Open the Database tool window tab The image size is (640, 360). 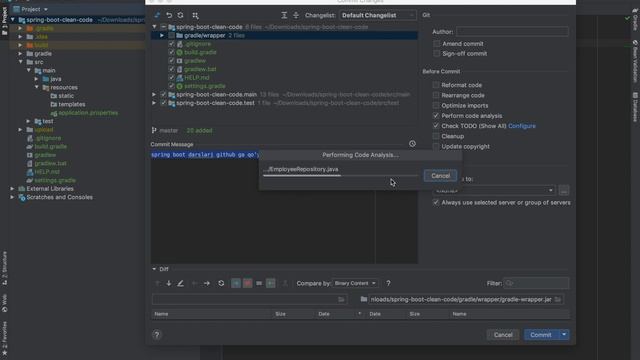pos(635,107)
